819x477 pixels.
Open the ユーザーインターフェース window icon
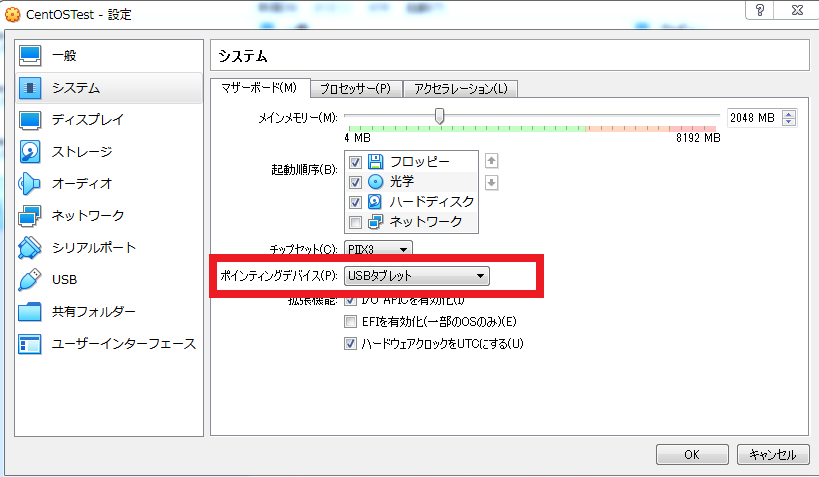coord(29,344)
